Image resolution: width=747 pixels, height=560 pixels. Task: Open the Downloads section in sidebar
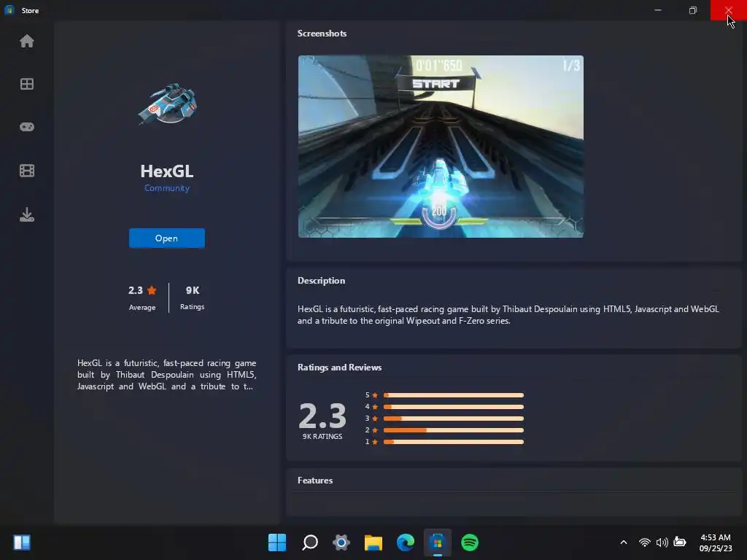tap(27, 214)
